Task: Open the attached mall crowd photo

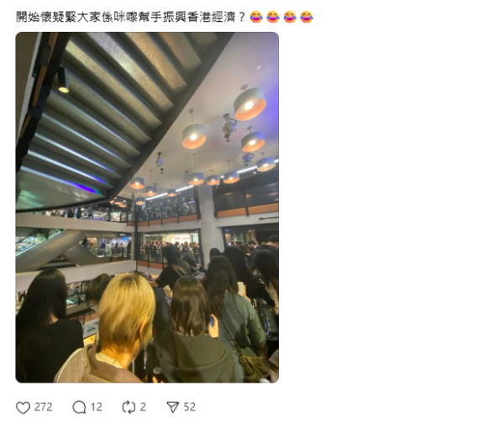Action: tap(147, 208)
